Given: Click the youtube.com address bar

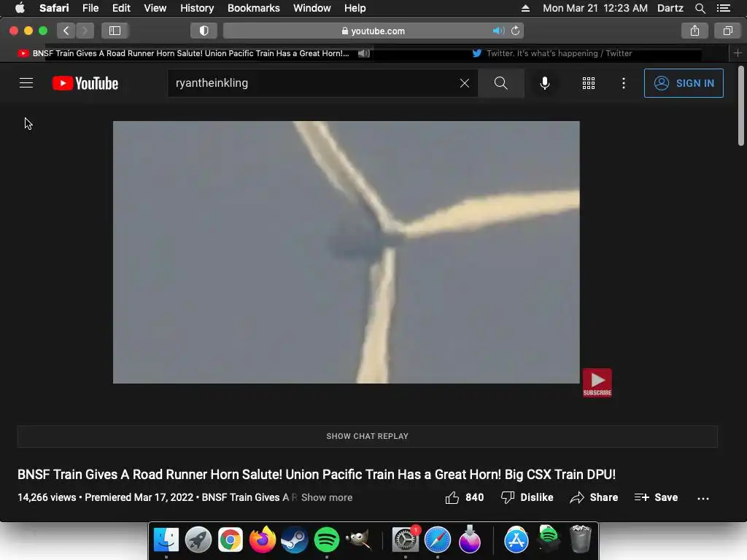Looking at the screenshot, I should point(373,31).
